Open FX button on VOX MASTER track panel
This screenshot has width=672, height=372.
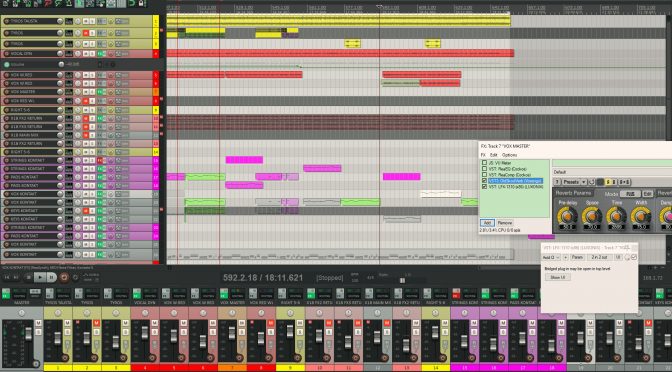(x=100, y=92)
